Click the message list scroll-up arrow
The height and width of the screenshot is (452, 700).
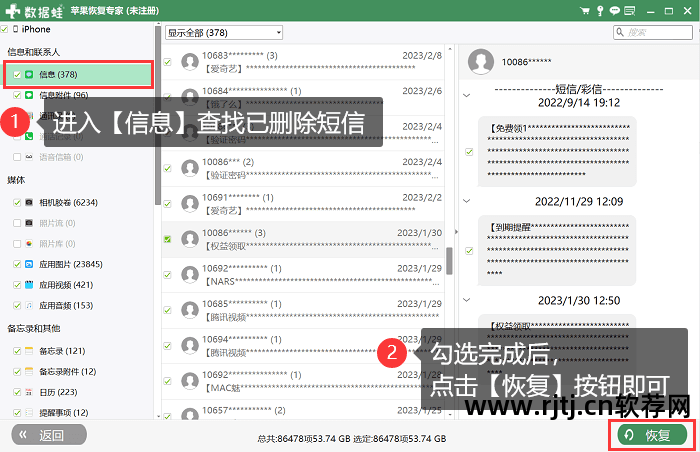[x=450, y=49]
